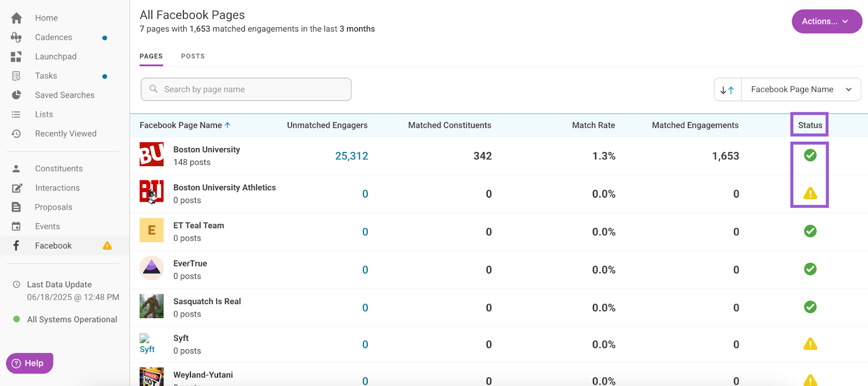Click Boston University green check status icon
The width and height of the screenshot is (868, 386).
(810, 155)
